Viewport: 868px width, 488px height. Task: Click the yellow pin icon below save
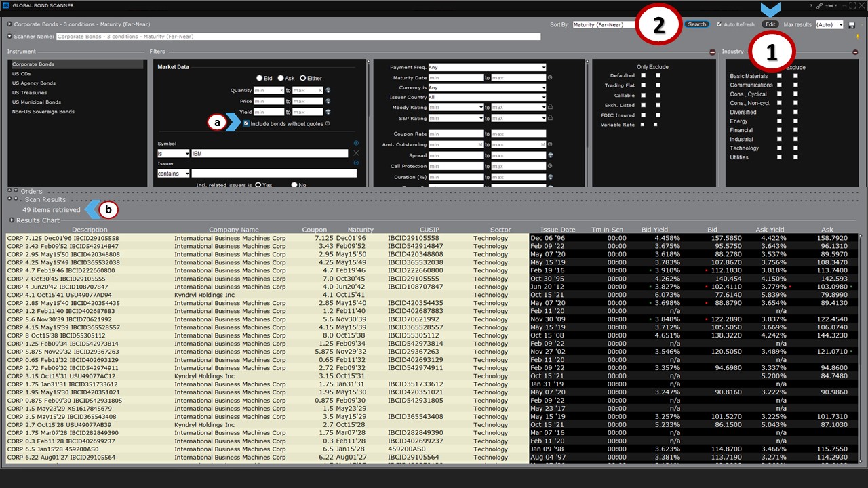[x=858, y=37]
